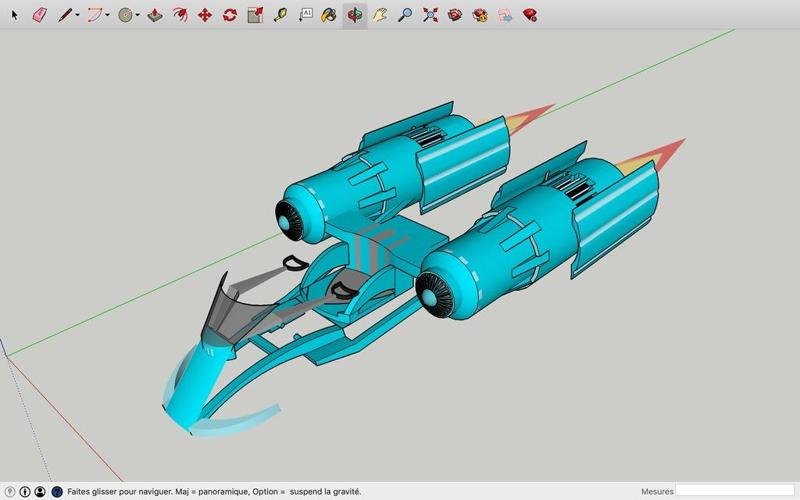Open the Extension Manager ruby icon
800x500 pixels.
click(530, 15)
